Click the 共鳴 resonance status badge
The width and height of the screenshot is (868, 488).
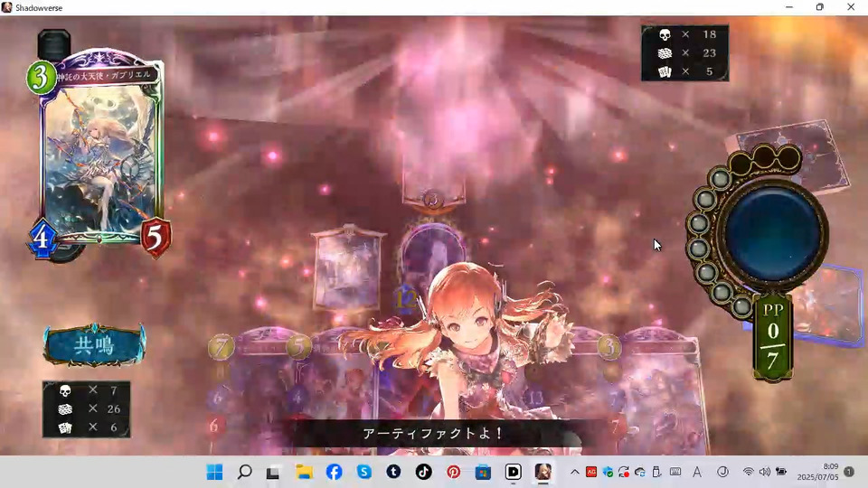pyautogui.click(x=95, y=344)
